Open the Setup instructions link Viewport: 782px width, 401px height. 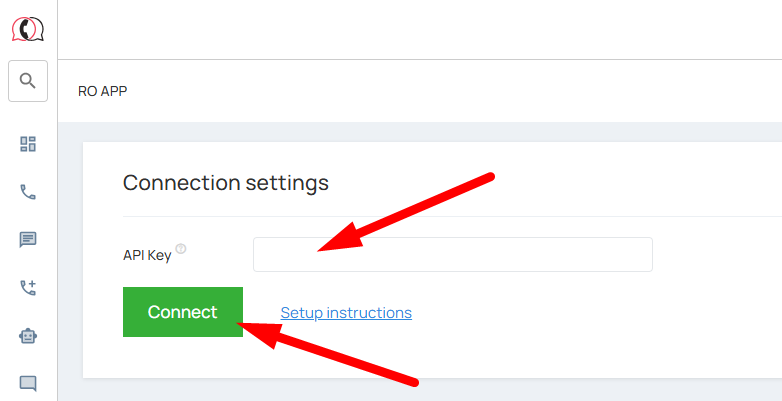(x=346, y=313)
